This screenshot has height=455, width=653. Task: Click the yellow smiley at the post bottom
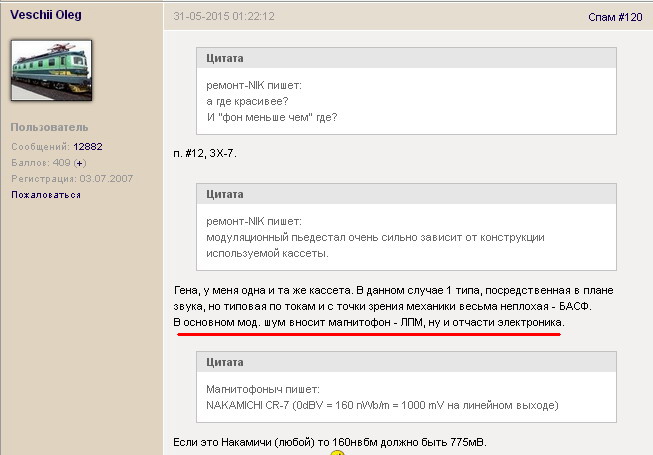pyautogui.click(x=337, y=452)
